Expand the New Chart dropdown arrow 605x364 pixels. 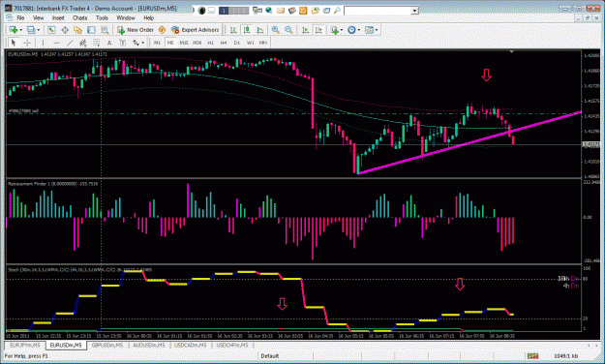pyautogui.click(x=21, y=30)
